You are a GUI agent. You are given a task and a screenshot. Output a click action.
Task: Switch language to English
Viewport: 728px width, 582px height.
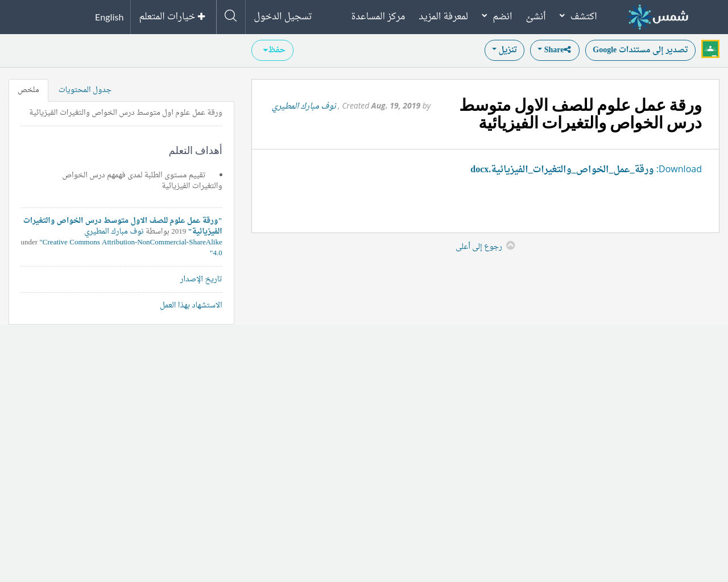[109, 17]
